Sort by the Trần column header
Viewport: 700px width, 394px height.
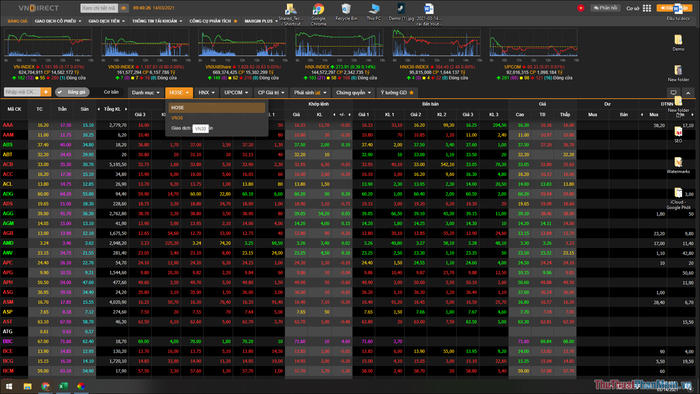(x=62, y=109)
